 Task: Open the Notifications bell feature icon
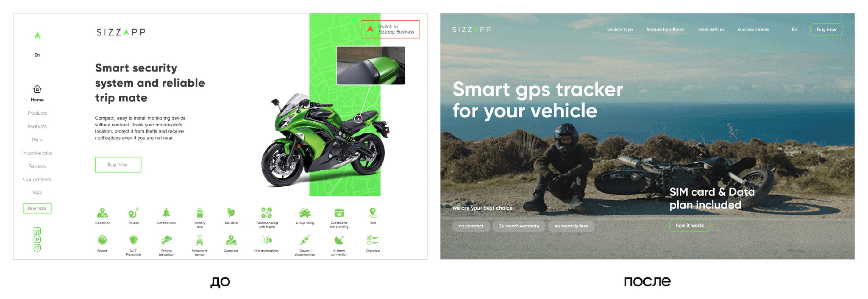pos(166,213)
